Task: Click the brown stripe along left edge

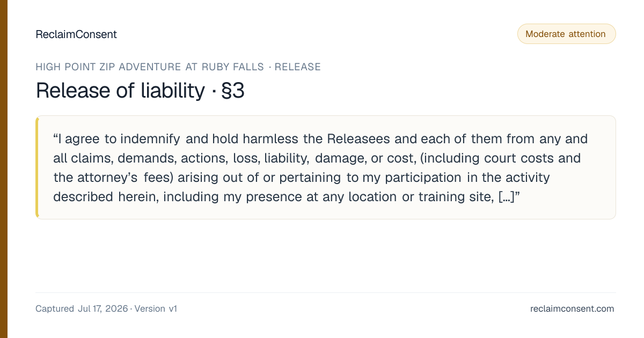Action: pos(3,169)
